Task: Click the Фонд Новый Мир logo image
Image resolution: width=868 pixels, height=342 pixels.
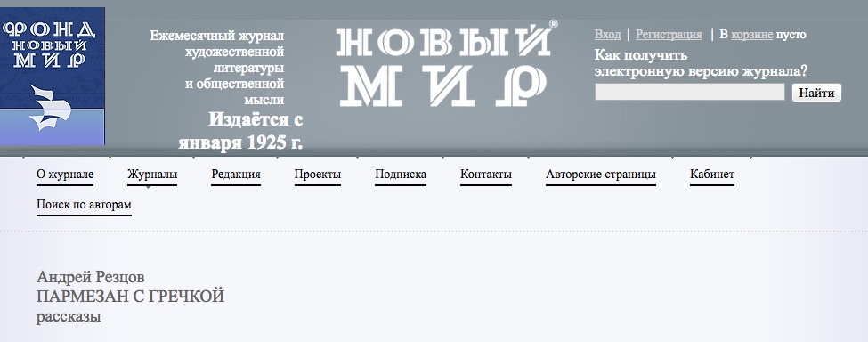Action: 52,77
